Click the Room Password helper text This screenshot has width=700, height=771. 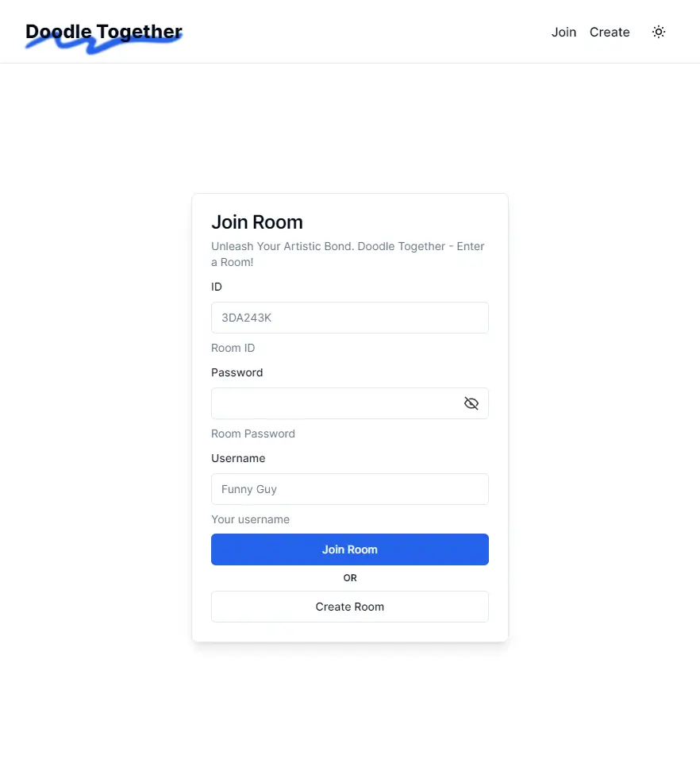point(253,434)
